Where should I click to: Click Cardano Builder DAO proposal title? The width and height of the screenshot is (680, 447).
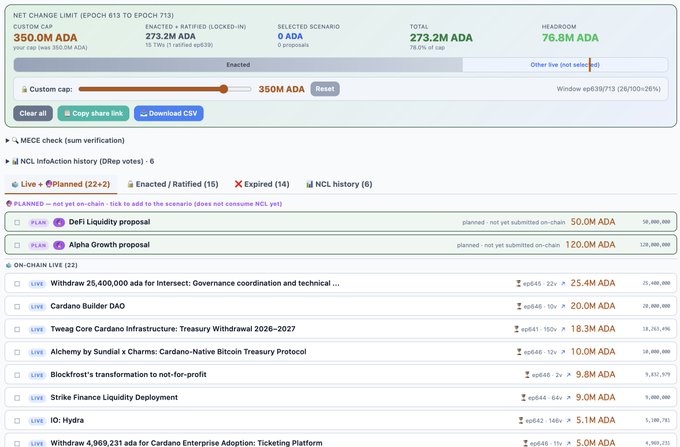[x=88, y=306]
